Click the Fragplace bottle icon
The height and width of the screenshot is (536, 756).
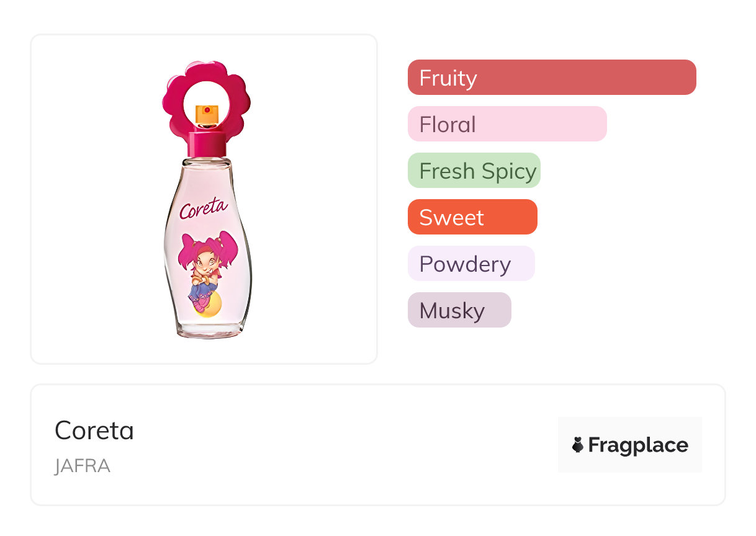(578, 445)
